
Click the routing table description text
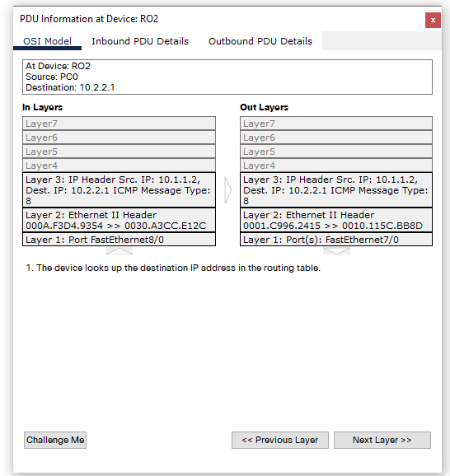click(173, 268)
